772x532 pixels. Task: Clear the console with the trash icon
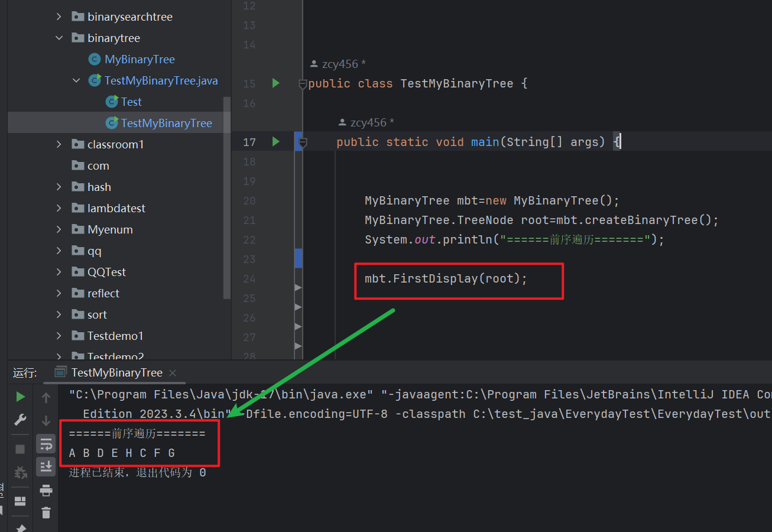click(46, 512)
